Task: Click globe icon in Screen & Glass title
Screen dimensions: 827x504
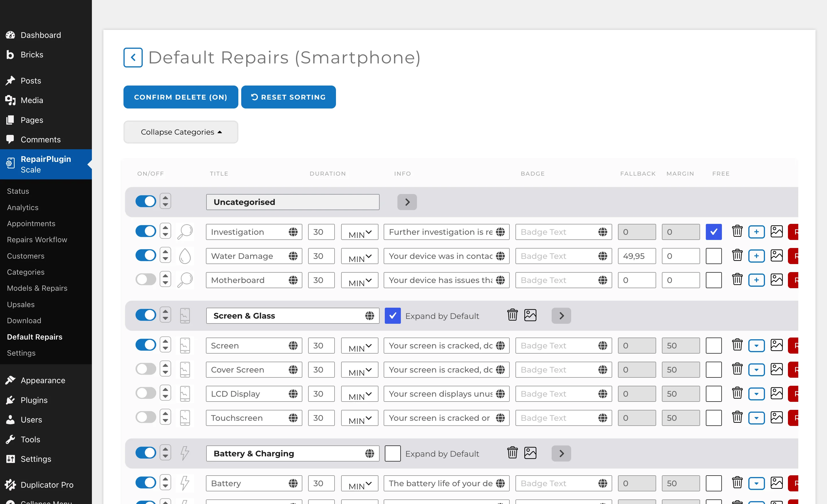Action: coord(370,316)
